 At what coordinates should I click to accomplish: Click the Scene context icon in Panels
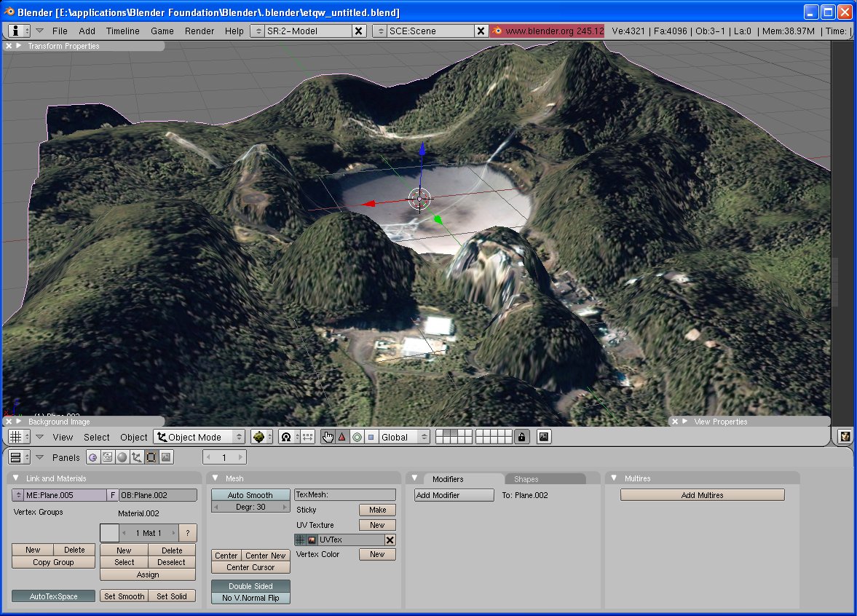click(166, 457)
